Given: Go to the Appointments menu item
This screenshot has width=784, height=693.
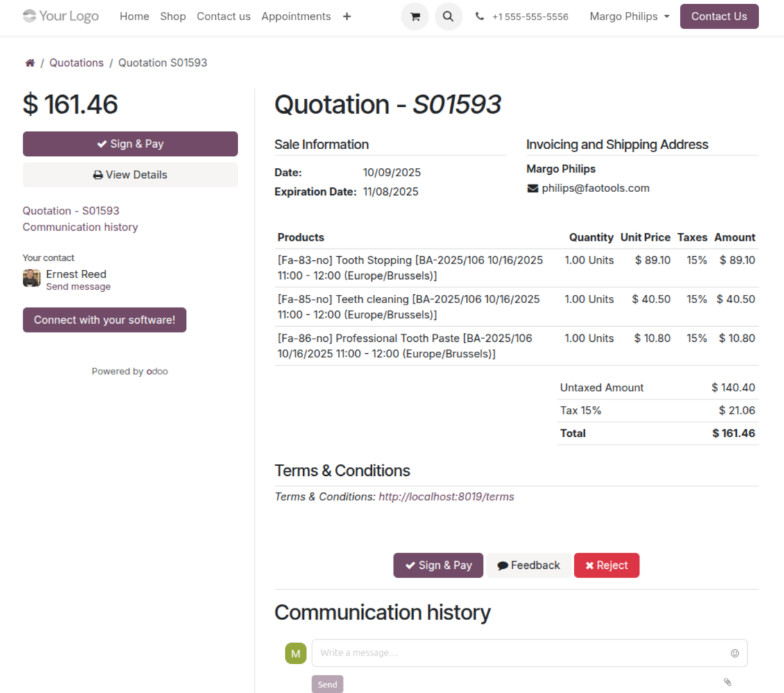Looking at the screenshot, I should [296, 17].
